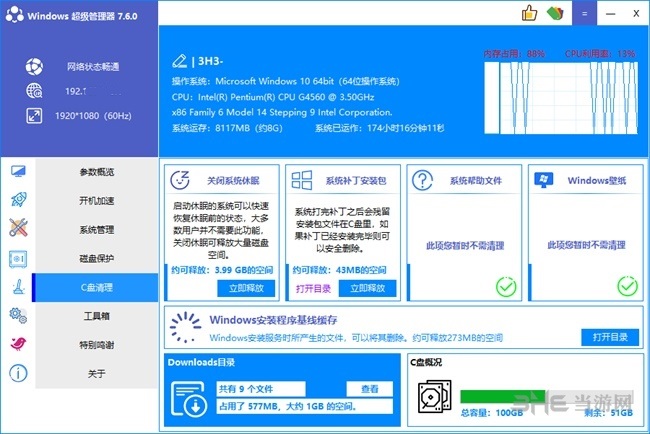
Task: Click the 内存占用: 88% label
Action: coord(514,53)
